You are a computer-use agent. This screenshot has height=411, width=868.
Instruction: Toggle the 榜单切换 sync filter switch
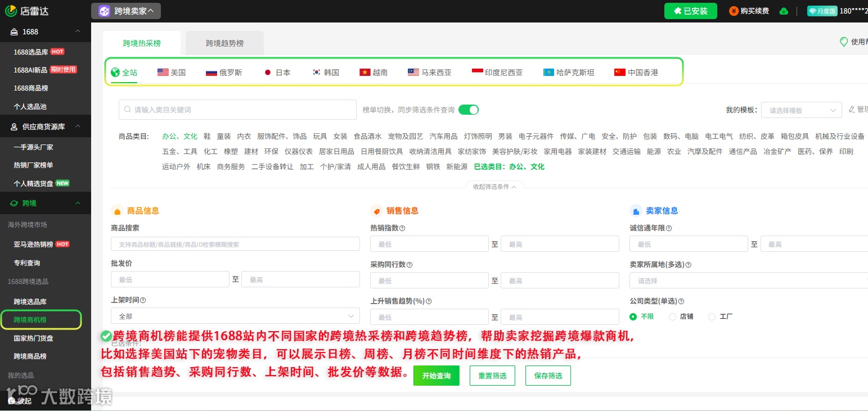coord(468,110)
